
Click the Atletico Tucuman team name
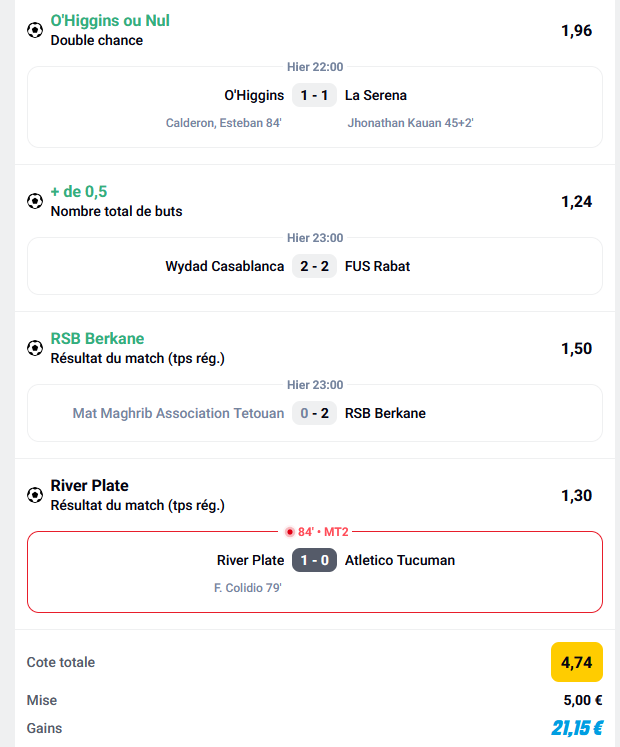point(400,560)
